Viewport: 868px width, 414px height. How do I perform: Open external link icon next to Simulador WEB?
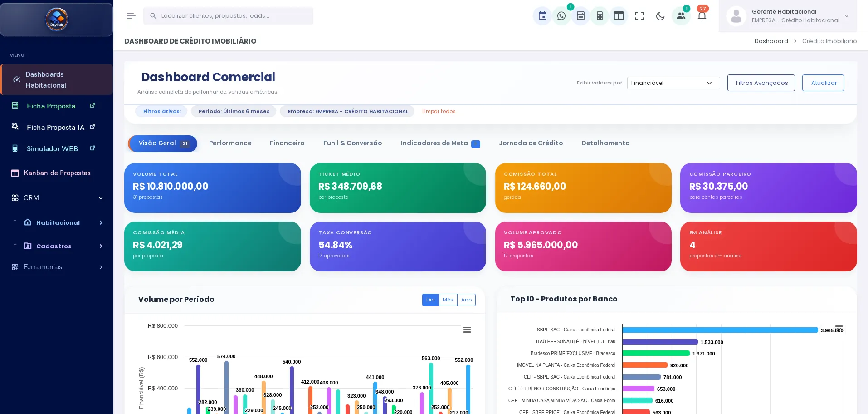coord(93,148)
